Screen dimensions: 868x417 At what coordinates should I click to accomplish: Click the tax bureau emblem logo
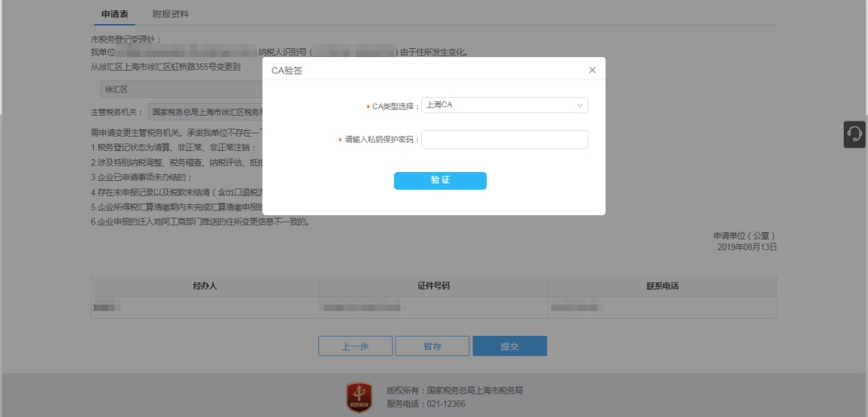point(358,397)
